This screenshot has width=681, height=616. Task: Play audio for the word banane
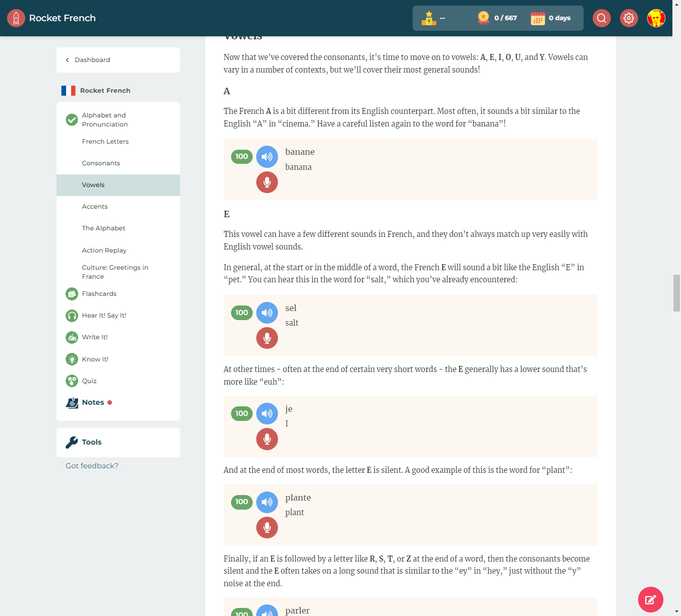pos(267,157)
